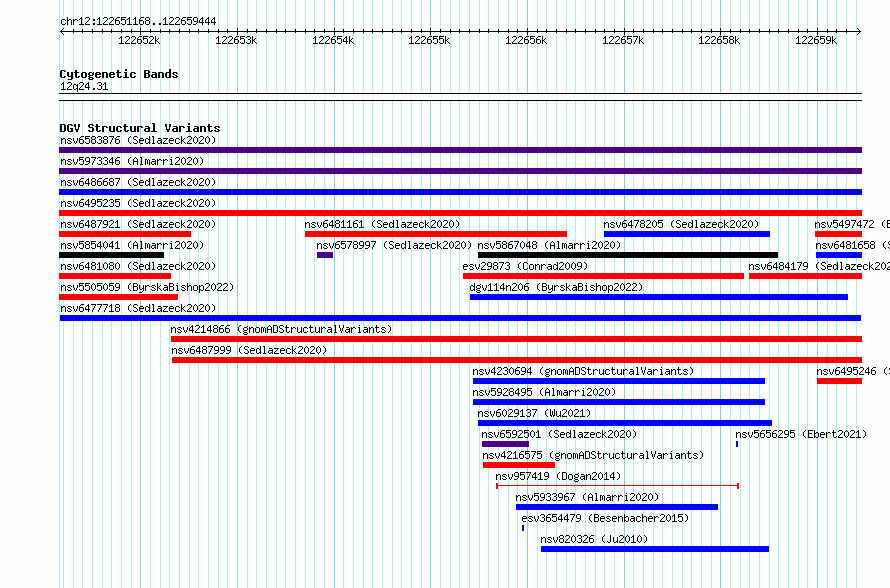Image resolution: width=890 pixels, height=588 pixels.
Task: Click the nsv6477718 (Sedlazeck2020) label
Action: (138, 308)
